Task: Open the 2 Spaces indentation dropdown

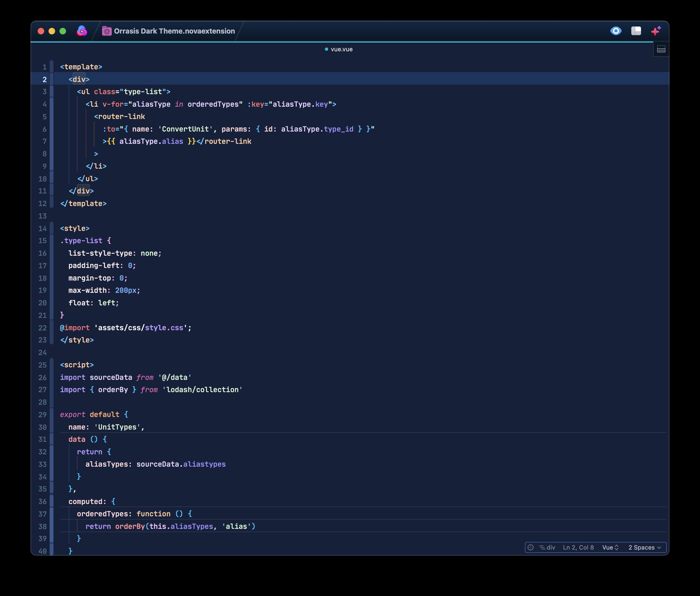Action: pyautogui.click(x=644, y=547)
